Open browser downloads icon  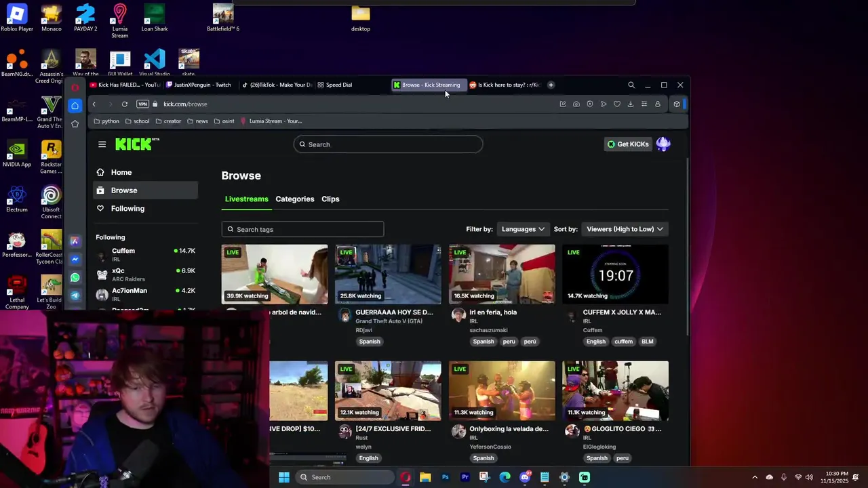631,104
